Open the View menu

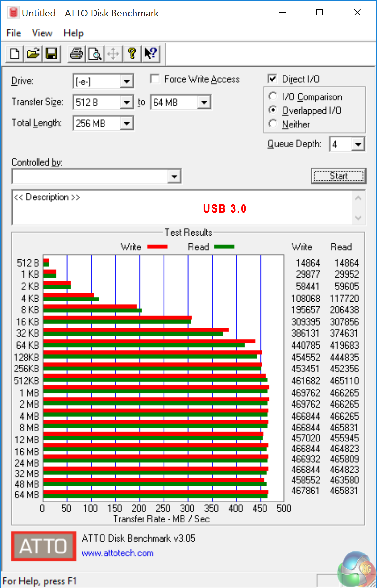click(42, 33)
